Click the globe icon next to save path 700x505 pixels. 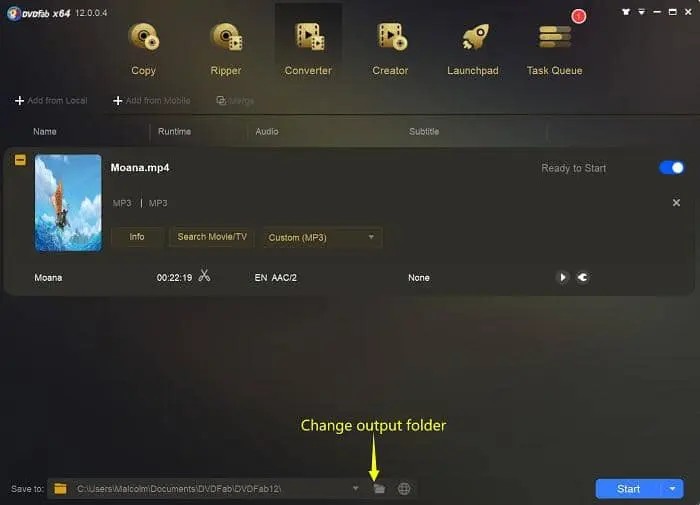pos(404,488)
